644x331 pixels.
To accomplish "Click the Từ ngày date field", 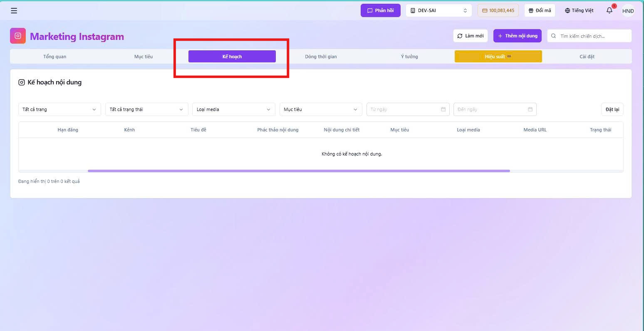I will pos(408,109).
